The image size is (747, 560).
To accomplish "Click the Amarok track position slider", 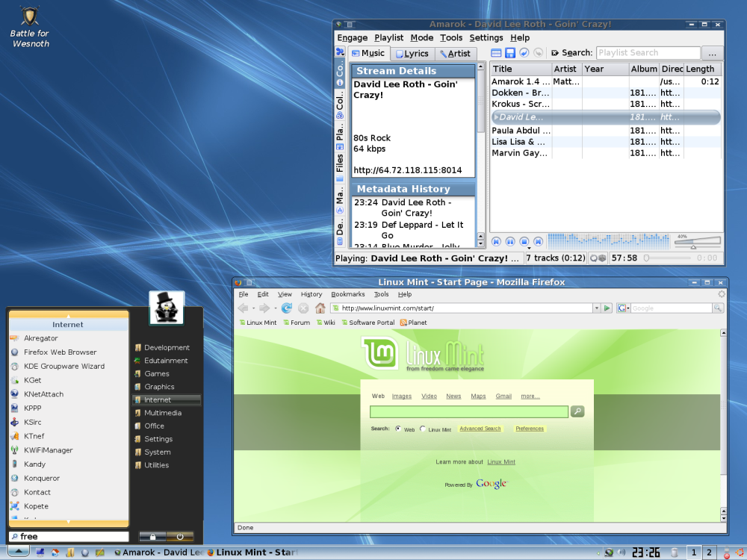I will 668,258.
